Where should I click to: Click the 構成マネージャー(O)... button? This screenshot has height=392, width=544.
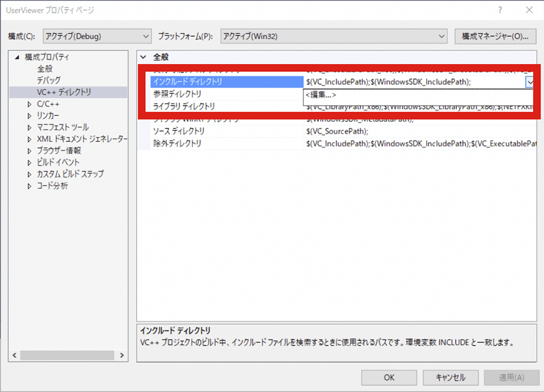point(495,36)
